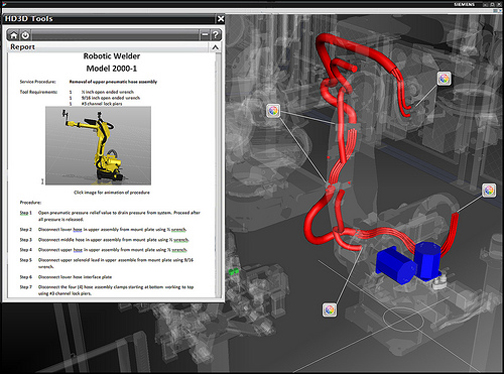Select the blue motor component
The width and height of the screenshot is (504, 374).
408,262
